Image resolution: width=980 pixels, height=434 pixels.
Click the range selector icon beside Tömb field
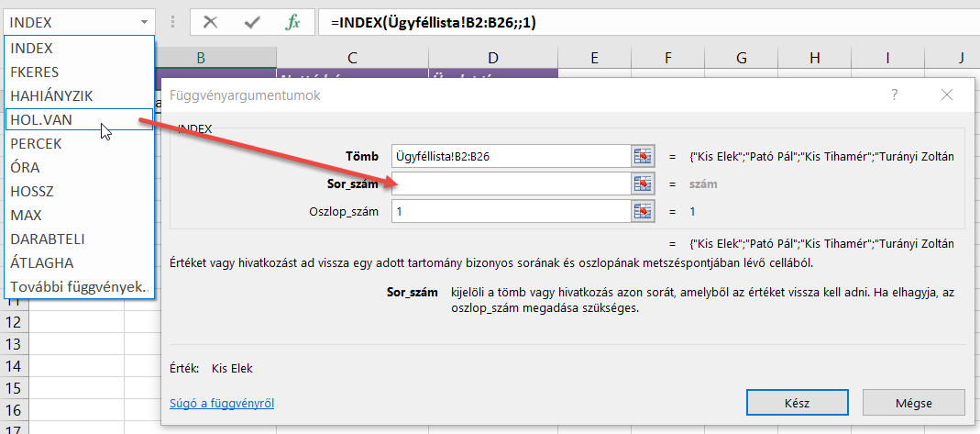pos(644,156)
